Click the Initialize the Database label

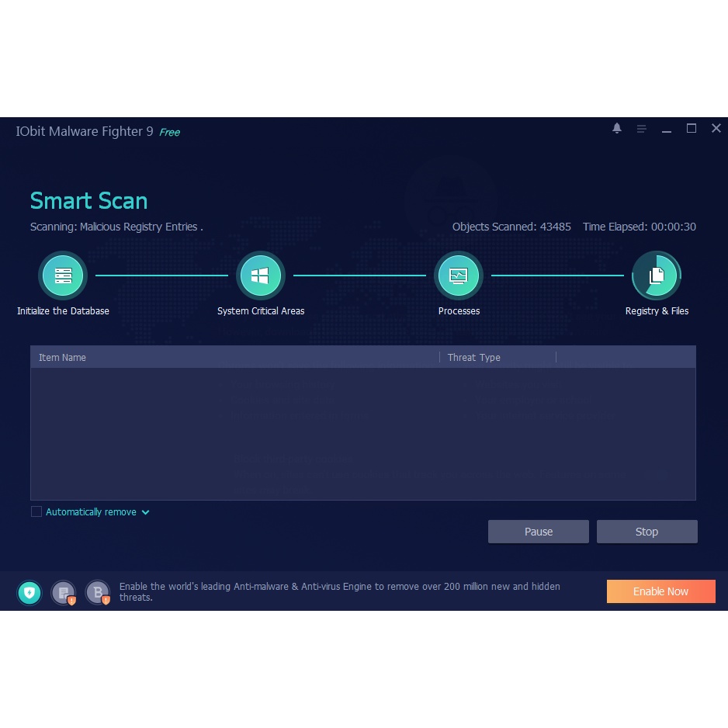coord(63,311)
